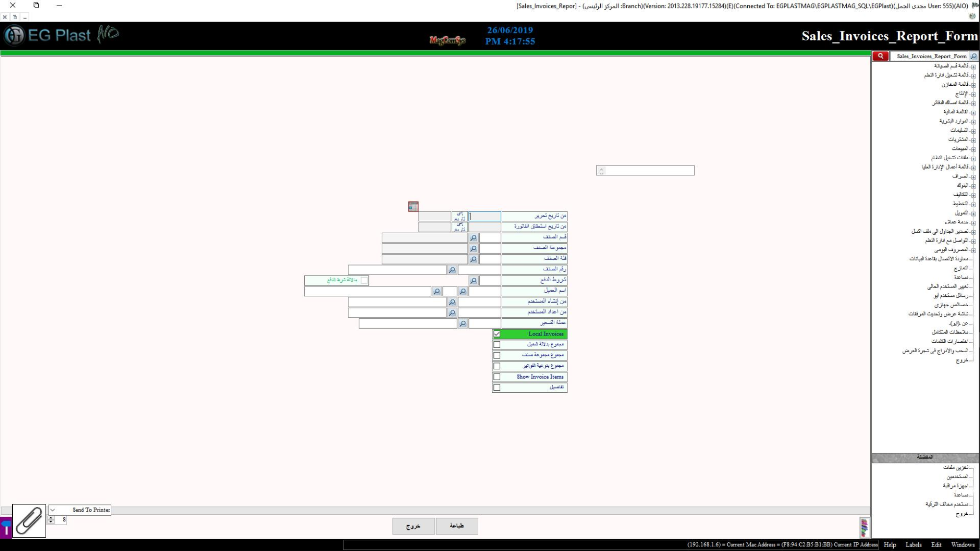Open lookup for رقم الصنف field
The image size is (980, 551).
click(452, 270)
